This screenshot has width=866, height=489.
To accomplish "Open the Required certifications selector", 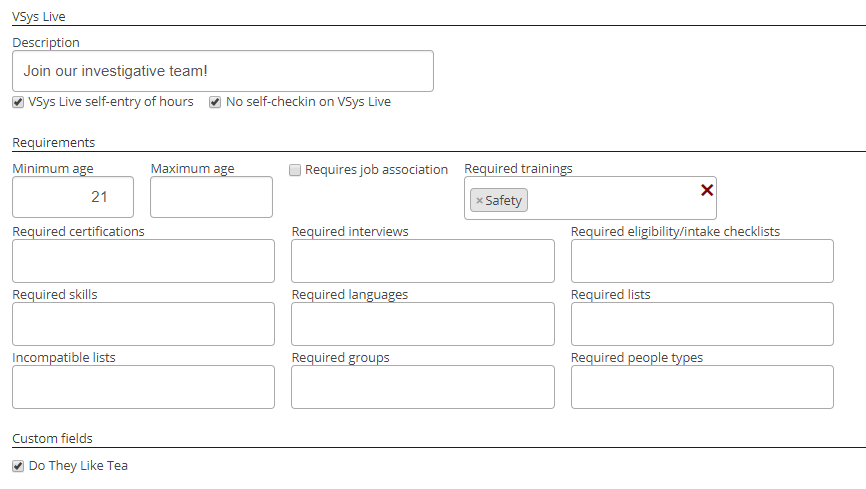I will point(143,261).
